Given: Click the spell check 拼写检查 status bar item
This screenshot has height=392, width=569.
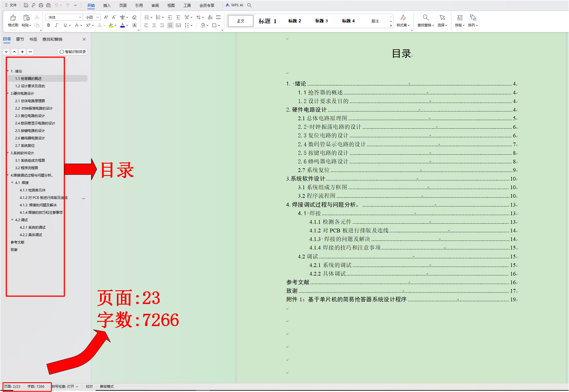Looking at the screenshot, I should (x=65, y=386).
